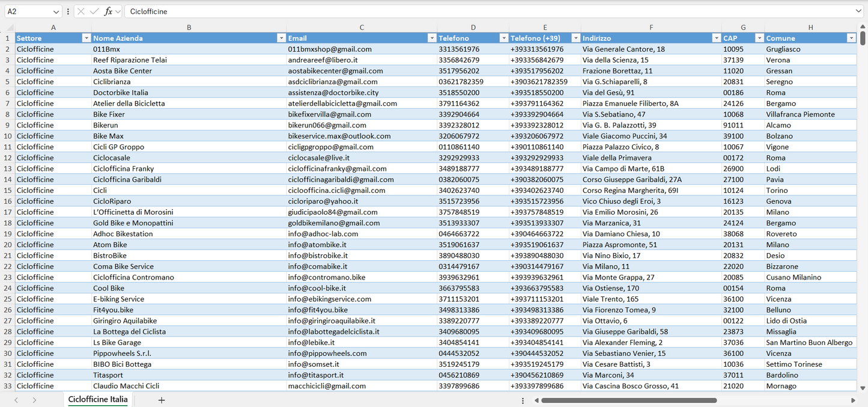Open the Telefono (+39) filter dropdown

[x=575, y=38]
